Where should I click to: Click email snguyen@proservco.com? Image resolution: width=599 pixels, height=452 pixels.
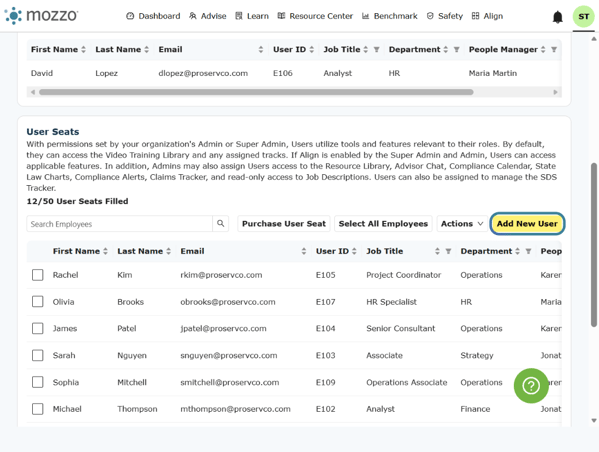[x=229, y=355]
